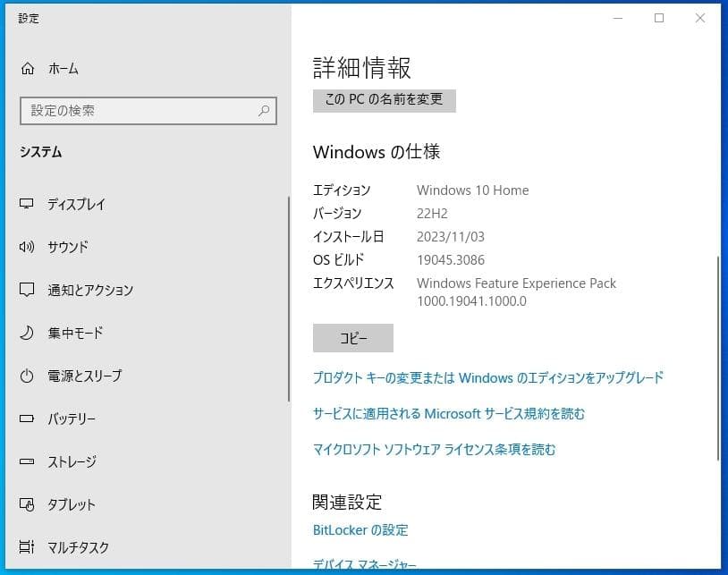Maximize the 設定 window
The width and height of the screenshot is (728, 575).
(659, 18)
